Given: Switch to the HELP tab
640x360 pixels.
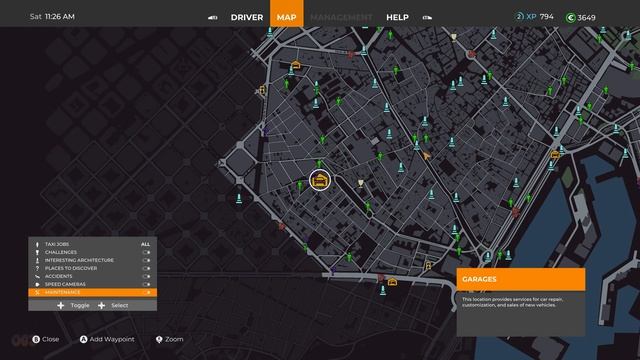Looking at the screenshot, I should (x=397, y=17).
